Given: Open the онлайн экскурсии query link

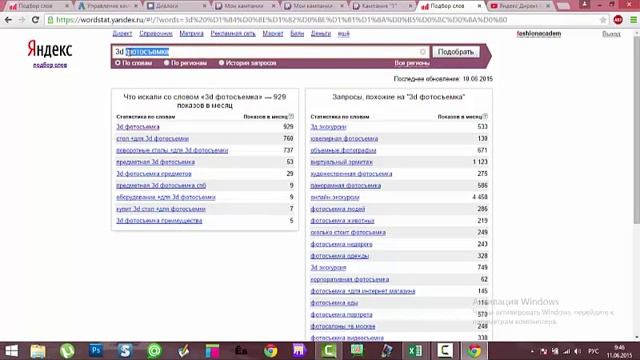Looking at the screenshot, I should pos(335,198).
